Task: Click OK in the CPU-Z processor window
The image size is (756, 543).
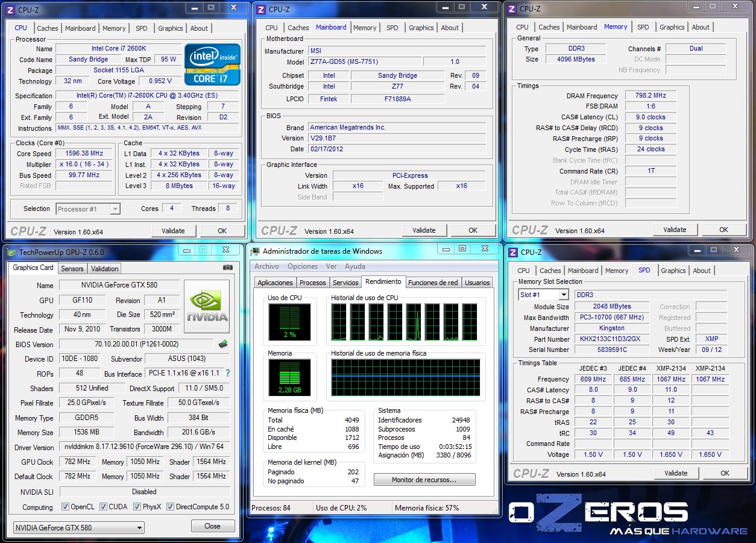Action: (222, 231)
